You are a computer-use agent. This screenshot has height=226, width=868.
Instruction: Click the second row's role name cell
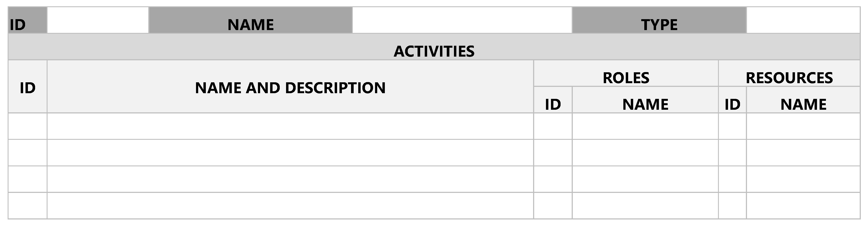(x=645, y=153)
